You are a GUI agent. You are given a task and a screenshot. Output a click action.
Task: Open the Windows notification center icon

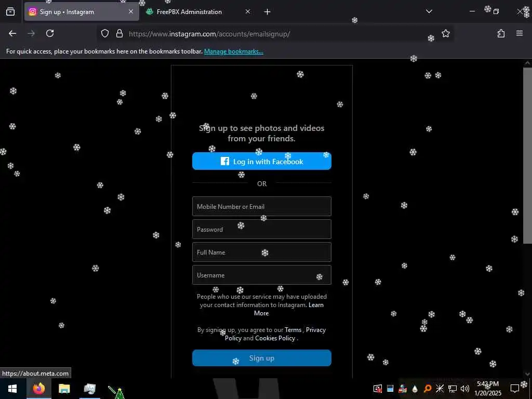(515, 389)
